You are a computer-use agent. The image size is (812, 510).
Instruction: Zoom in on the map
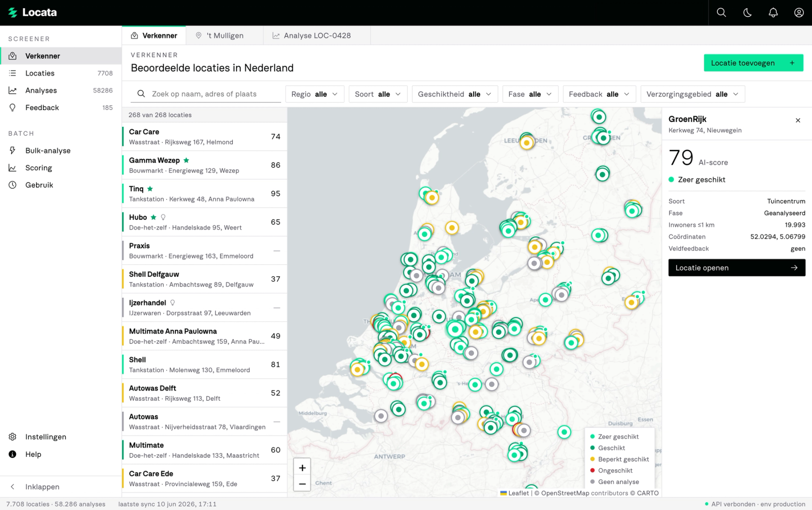point(302,468)
